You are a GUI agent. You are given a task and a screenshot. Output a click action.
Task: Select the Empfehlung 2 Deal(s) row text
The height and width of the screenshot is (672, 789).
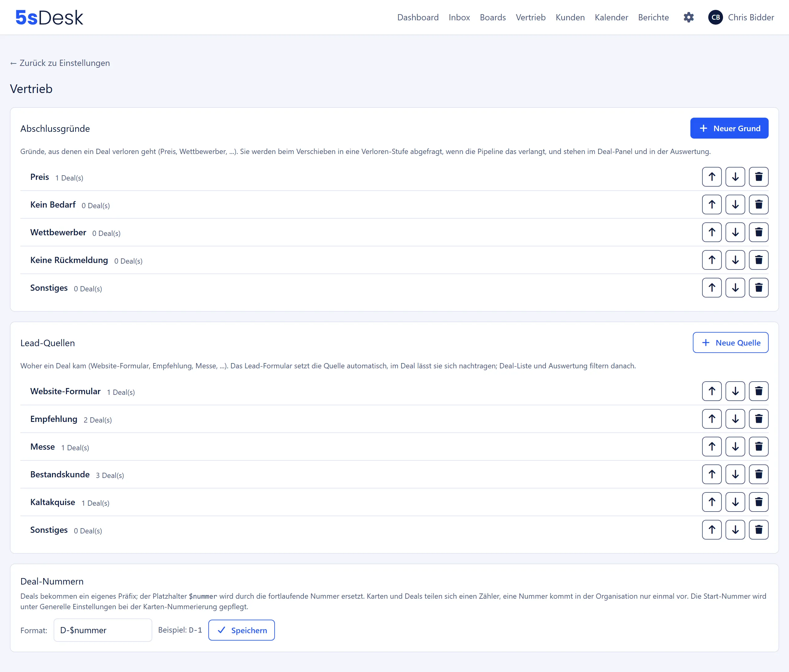pos(71,419)
